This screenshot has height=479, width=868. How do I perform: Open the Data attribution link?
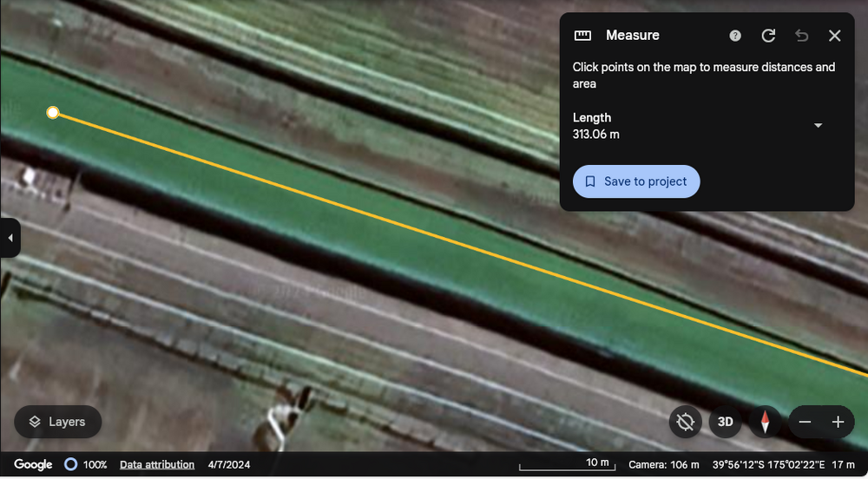point(157,464)
